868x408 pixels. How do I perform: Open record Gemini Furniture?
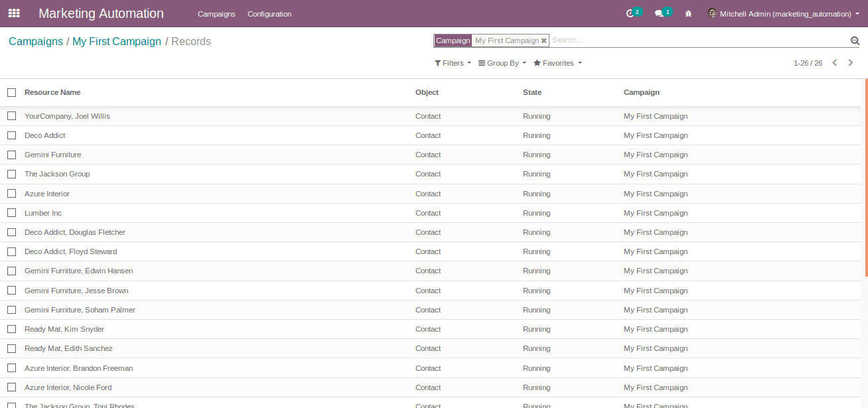pos(52,155)
